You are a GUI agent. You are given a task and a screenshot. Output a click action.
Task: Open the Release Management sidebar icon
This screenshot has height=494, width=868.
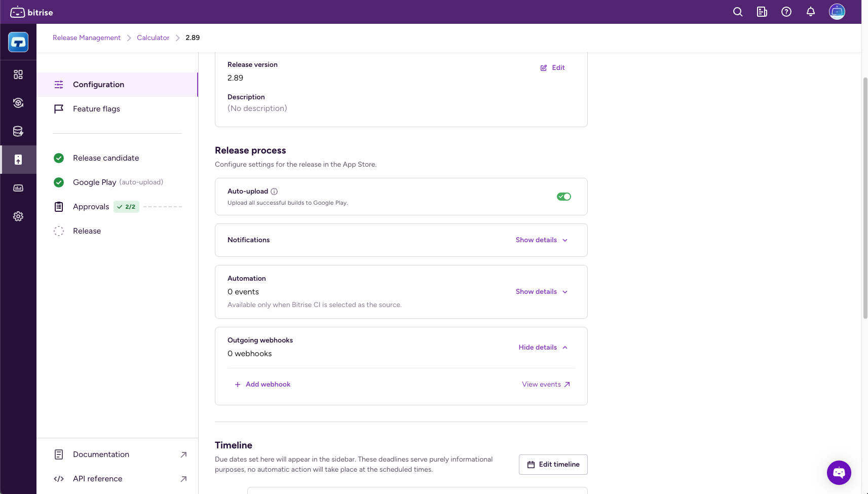(x=18, y=159)
